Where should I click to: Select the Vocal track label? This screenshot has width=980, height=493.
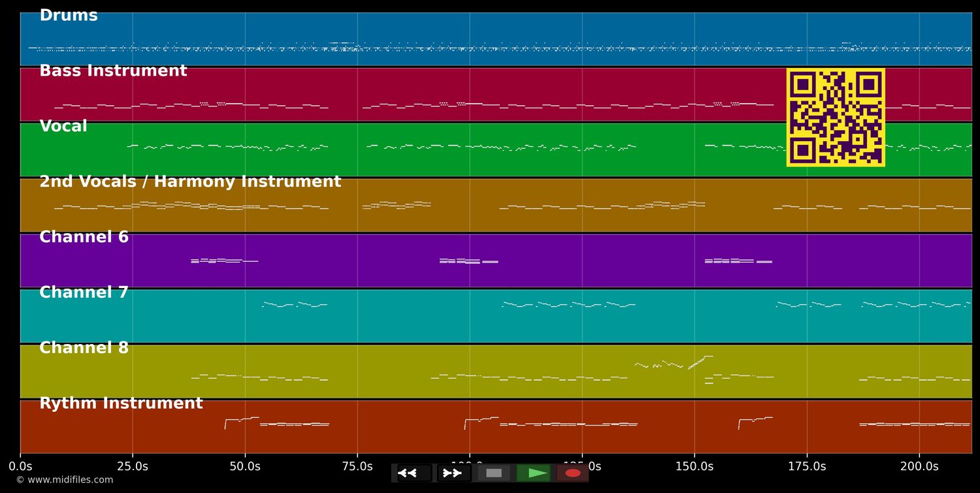tap(63, 127)
